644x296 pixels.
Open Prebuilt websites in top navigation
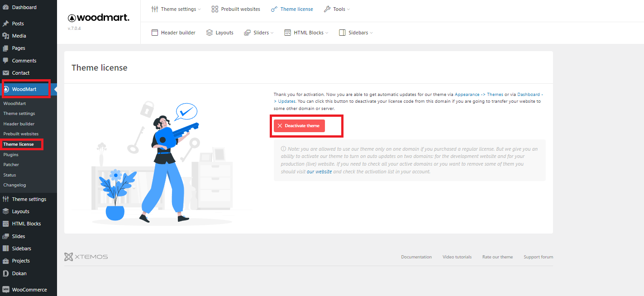coord(236,9)
